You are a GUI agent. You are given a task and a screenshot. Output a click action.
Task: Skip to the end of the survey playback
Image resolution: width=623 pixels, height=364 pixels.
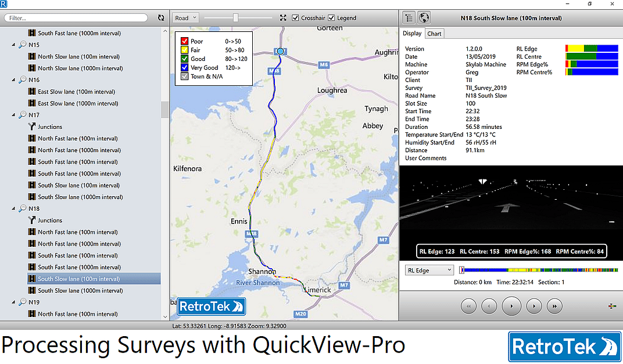coord(554,306)
